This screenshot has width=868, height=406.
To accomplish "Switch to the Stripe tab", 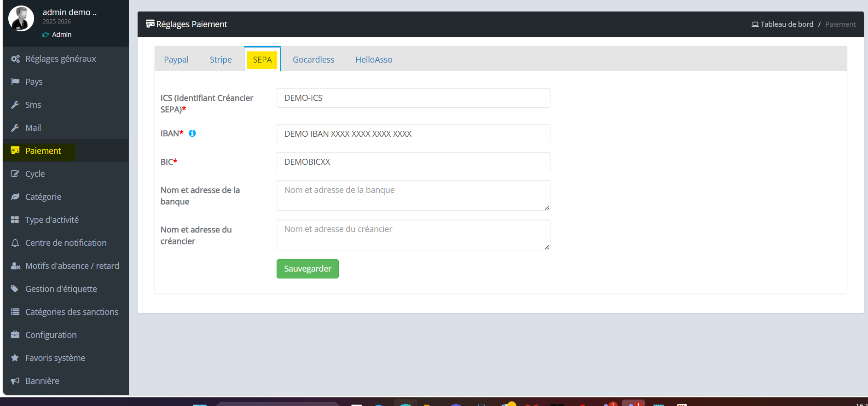I will pyautogui.click(x=221, y=59).
